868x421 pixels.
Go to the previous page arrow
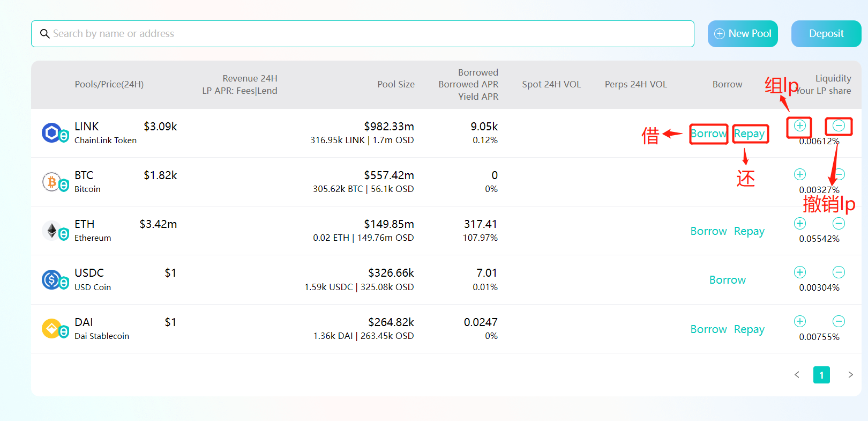(797, 375)
